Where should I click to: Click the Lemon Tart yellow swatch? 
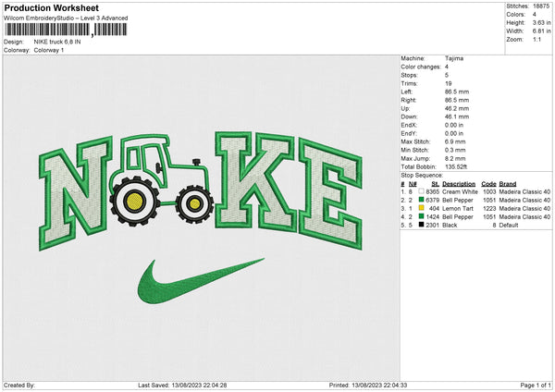421,208
